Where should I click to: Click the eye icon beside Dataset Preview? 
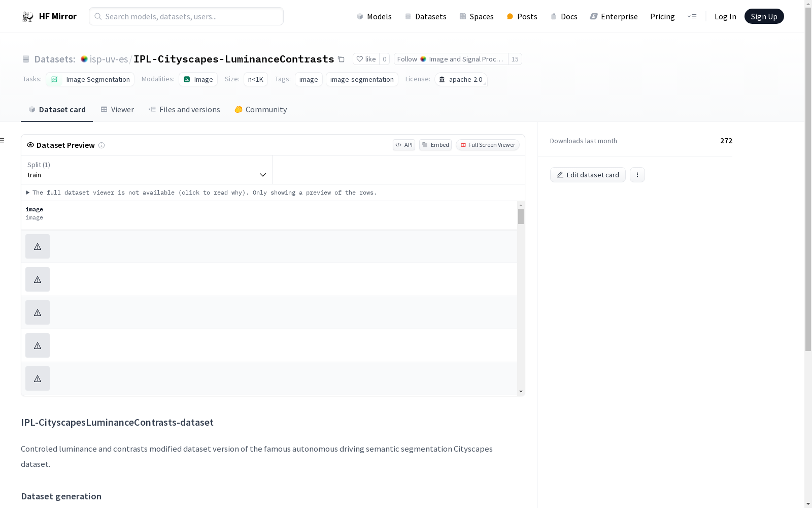pyautogui.click(x=30, y=145)
